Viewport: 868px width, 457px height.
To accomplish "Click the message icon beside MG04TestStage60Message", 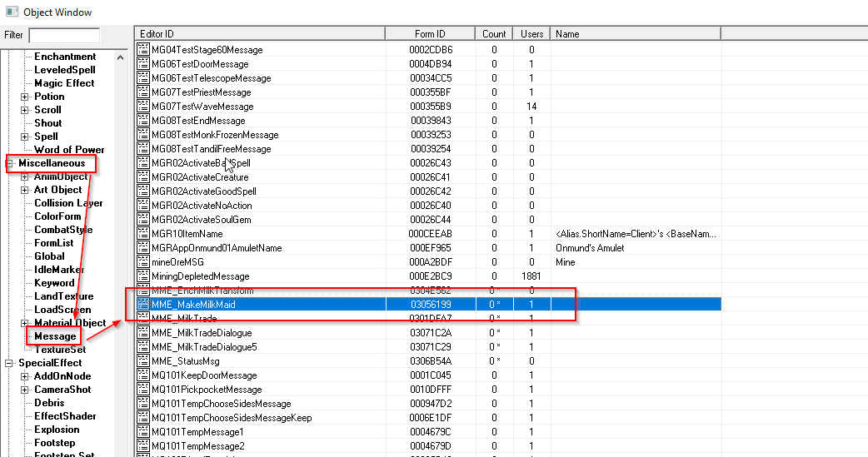I will (143, 49).
